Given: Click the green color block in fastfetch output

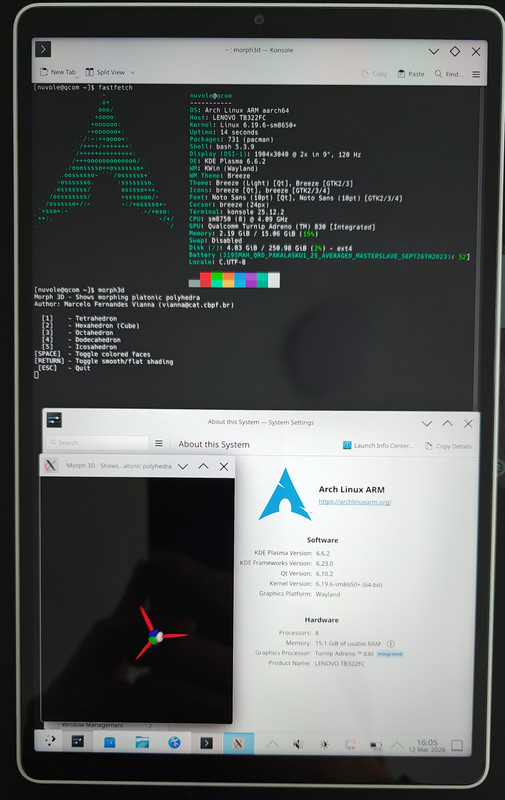Looking at the screenshot, I should coord(217,280).
